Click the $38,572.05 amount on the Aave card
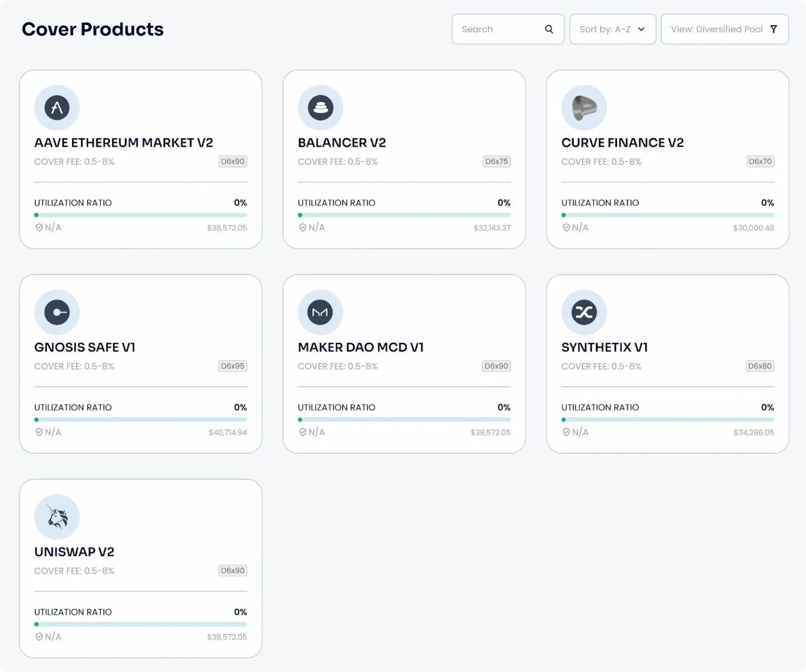Screen dimensions: 806x672 [227, 228]
